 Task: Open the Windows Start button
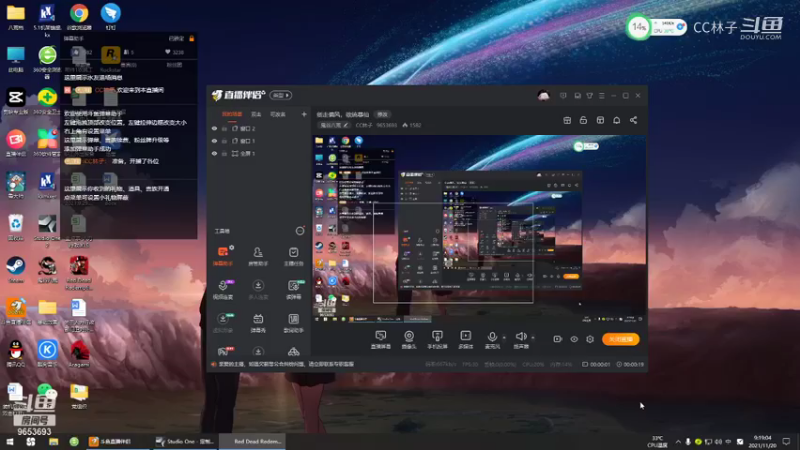pos(10,442)
